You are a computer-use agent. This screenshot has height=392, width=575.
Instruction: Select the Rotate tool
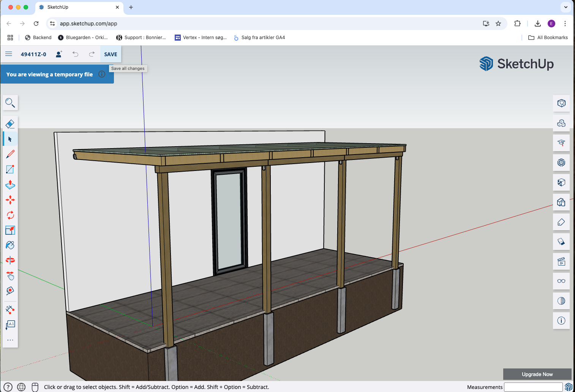coord(10,215)
